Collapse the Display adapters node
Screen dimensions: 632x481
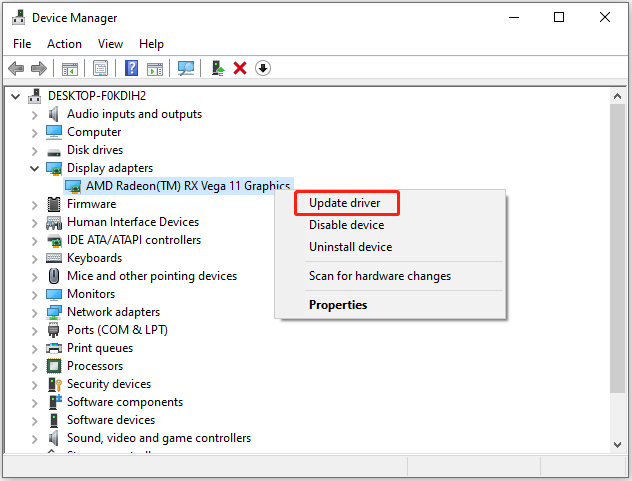coord(35,169)
